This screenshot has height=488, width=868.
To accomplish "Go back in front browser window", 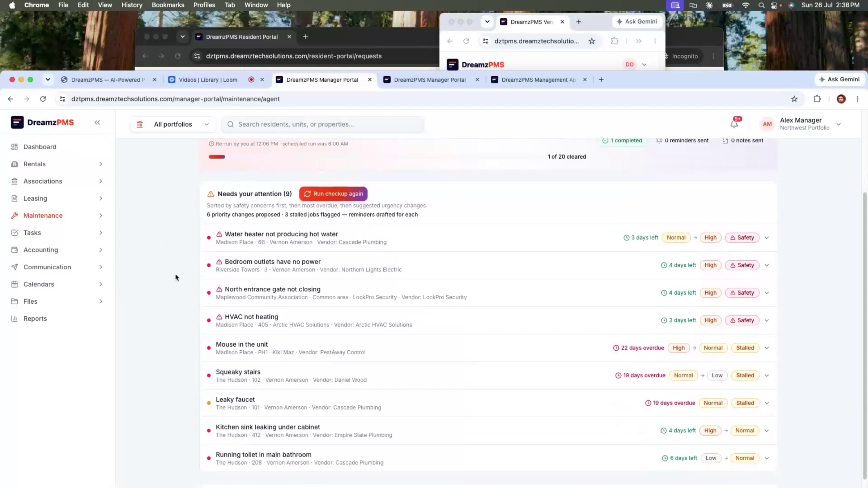I will click(x=10, y=99).
